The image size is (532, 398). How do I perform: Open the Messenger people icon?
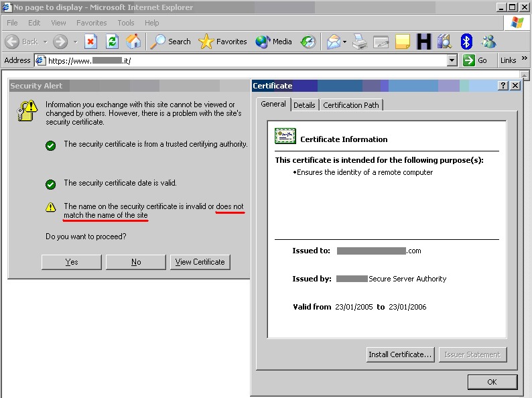pos(488,42)
